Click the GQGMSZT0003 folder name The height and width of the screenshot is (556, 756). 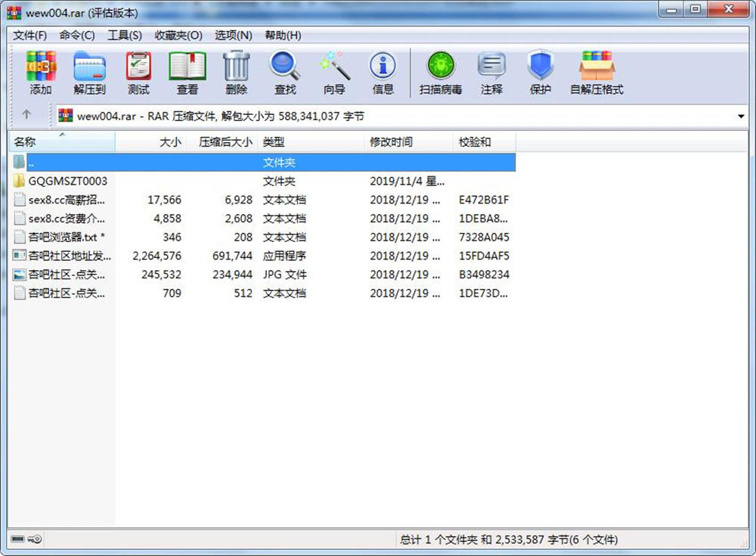click(68, 181)
